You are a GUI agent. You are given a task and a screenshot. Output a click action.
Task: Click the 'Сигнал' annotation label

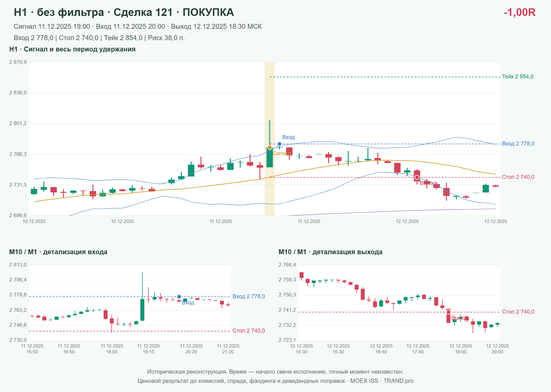pyautogui.click(x=281, y=153)
